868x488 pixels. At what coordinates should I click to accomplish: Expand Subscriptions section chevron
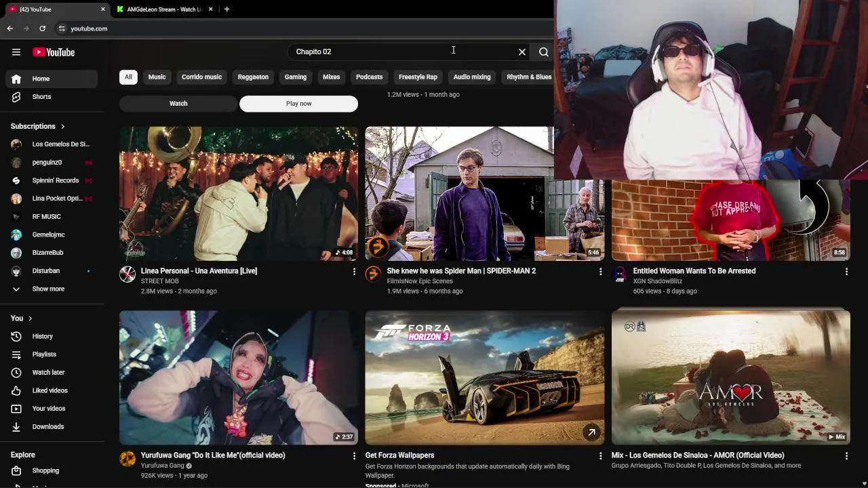(x=63, y=126)
